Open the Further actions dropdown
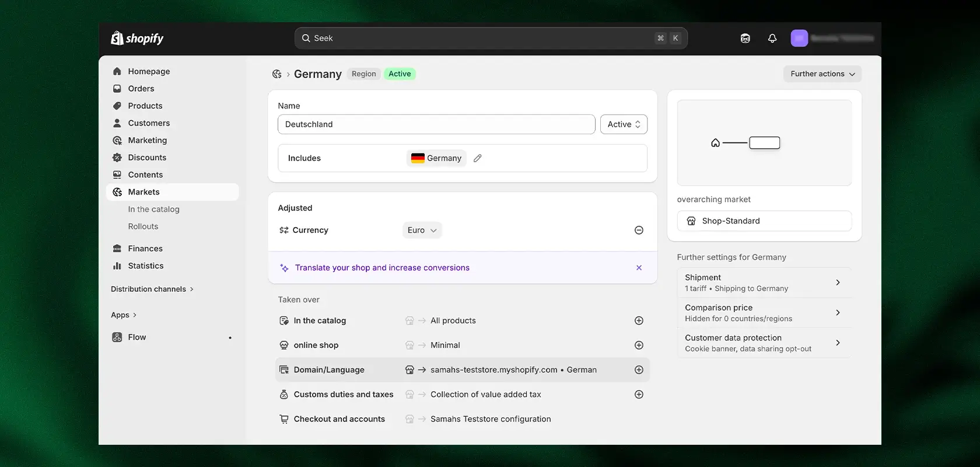Image resolution: width=980 pixels, height=467 pixels. point(822,74)
